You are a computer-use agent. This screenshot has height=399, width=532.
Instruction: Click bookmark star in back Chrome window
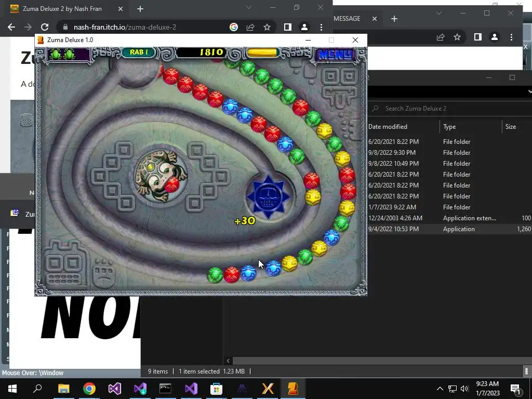coord(457,37)
